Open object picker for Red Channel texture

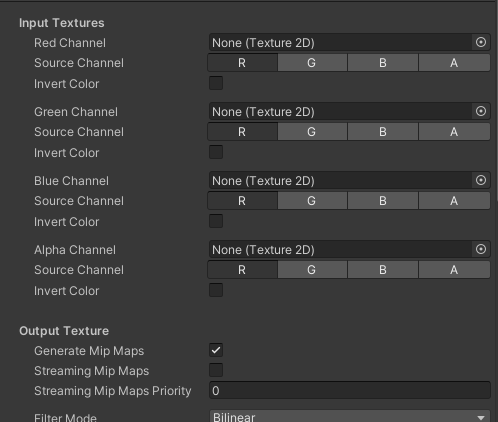tap(481, 42)
